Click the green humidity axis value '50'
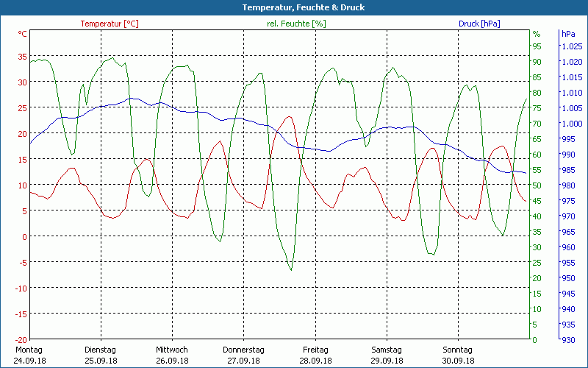The height and width of the screenshot is (368, 588). coord(537,185)
